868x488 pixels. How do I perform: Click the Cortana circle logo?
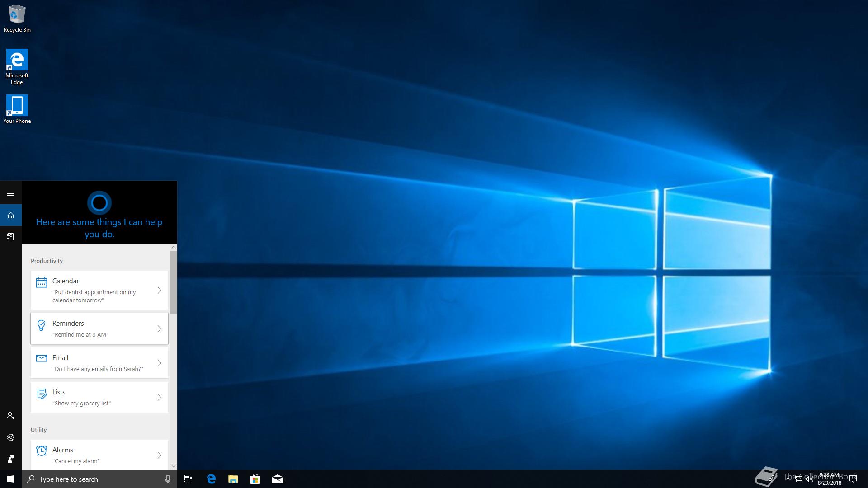pos(99,203)
